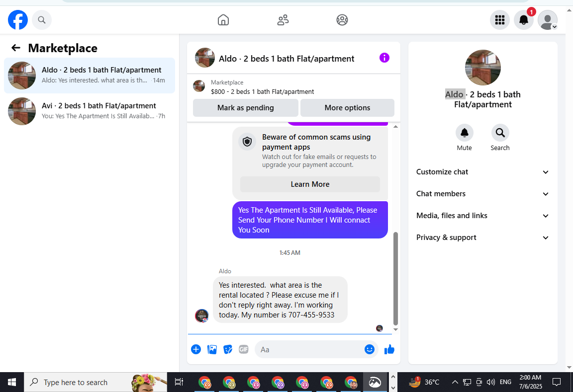The width and height of the screenshot is (573, 392).
Task: Search in conversation via right panel icon
Action: [x=500, y=133]
